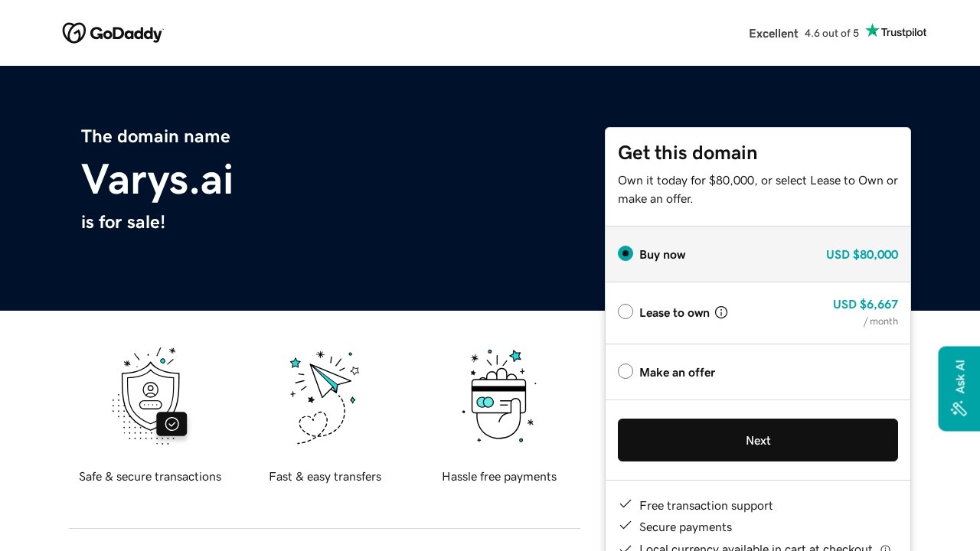Click the paper airplane transfers illustration
Screen dimensions: 980x551
pos(325,396)
